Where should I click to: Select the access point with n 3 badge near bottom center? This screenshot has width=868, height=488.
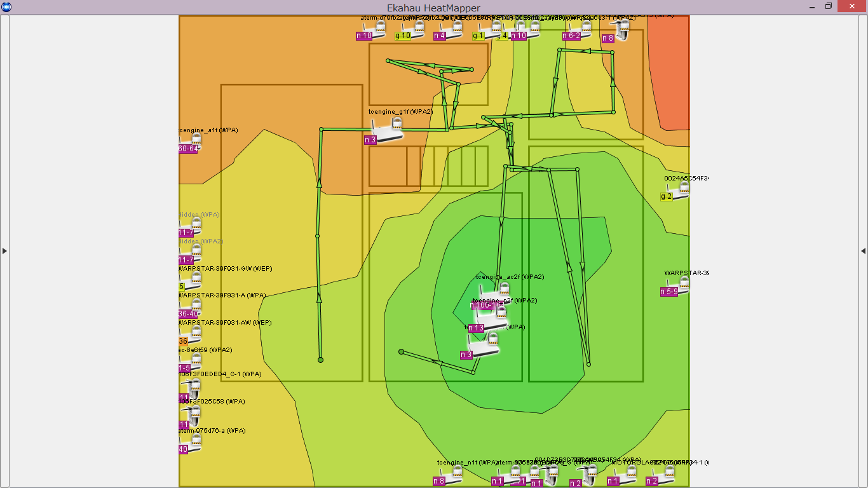point(484,346)
